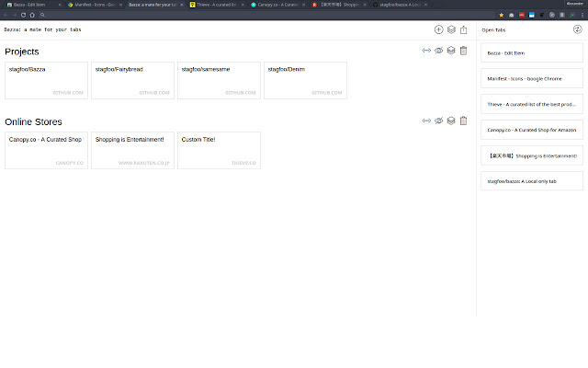
Task: Click the 'Bazza: a mate for your tabs' title
Action: (43, 29)
